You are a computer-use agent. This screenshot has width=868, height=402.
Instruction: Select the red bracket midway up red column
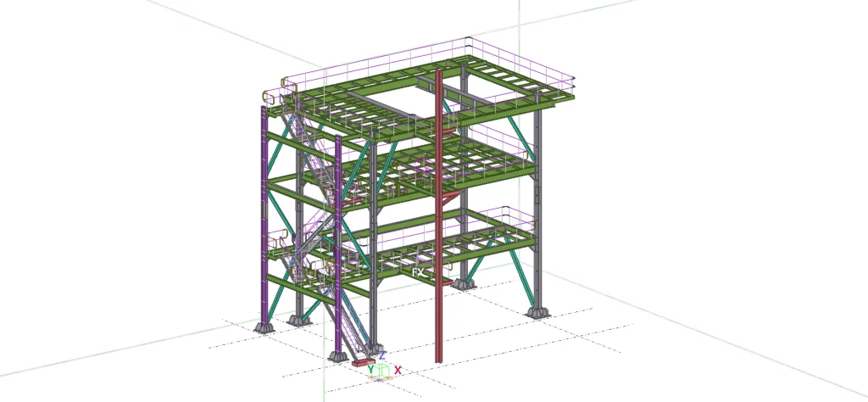click(449, 197)
